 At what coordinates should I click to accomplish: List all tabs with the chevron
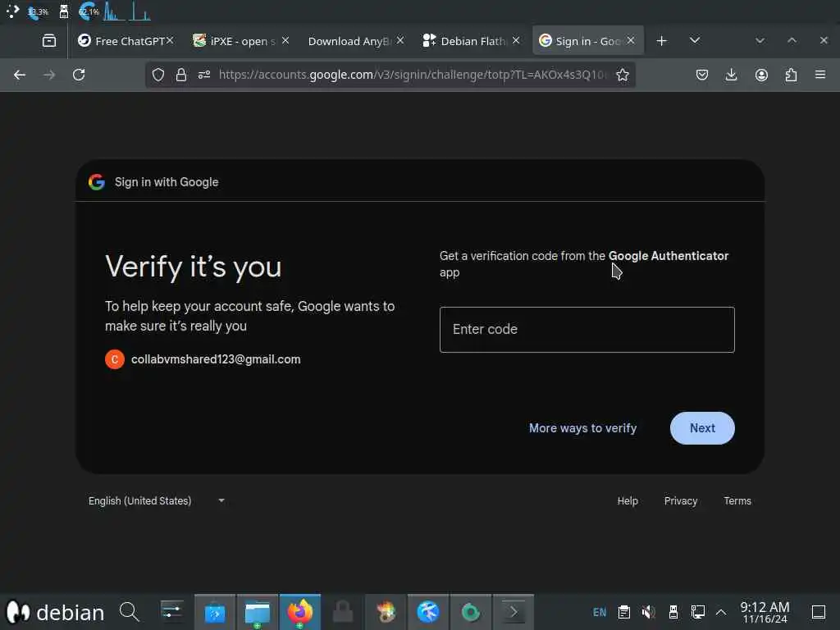(695, 41)
